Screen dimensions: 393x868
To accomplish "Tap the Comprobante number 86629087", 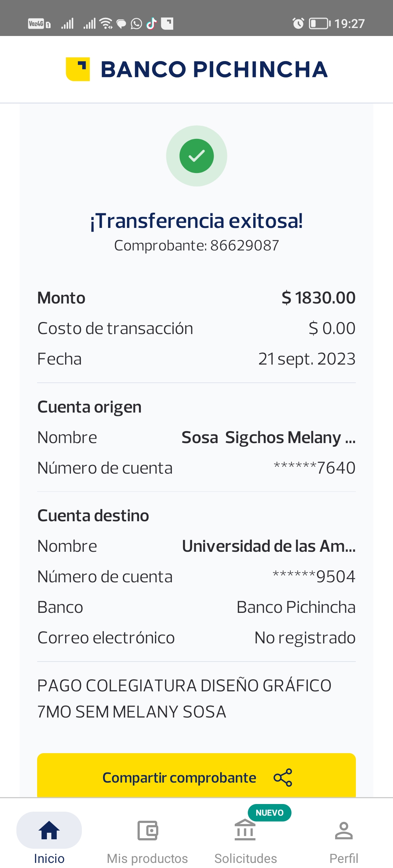I will (x=244, y=245).
